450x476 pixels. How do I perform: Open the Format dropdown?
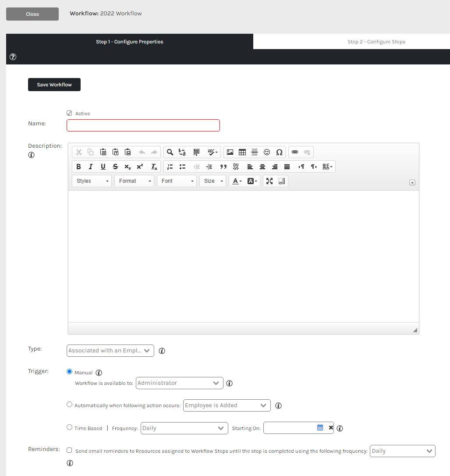135,181
